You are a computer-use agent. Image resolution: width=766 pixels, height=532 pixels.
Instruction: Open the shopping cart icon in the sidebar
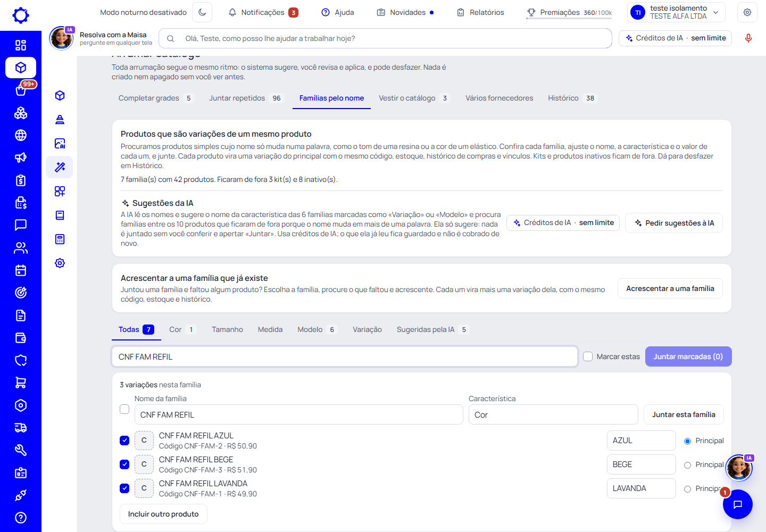coord(21,383)
